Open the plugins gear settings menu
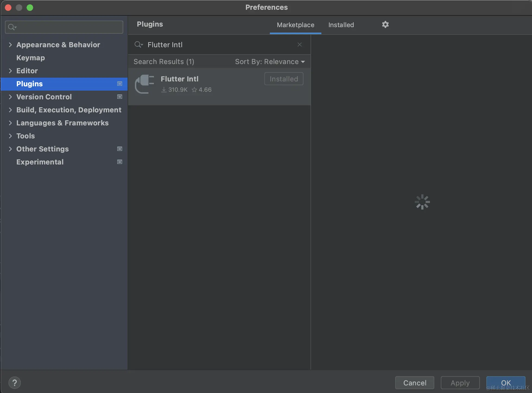532x393 pixels. (385, 24)
